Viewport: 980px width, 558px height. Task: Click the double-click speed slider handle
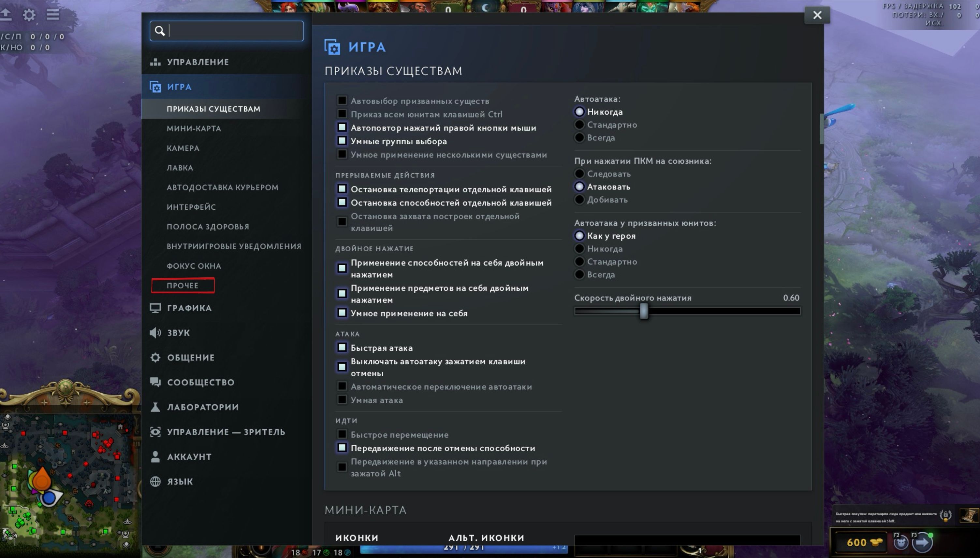pyautogui.click(x=644, y=311)
